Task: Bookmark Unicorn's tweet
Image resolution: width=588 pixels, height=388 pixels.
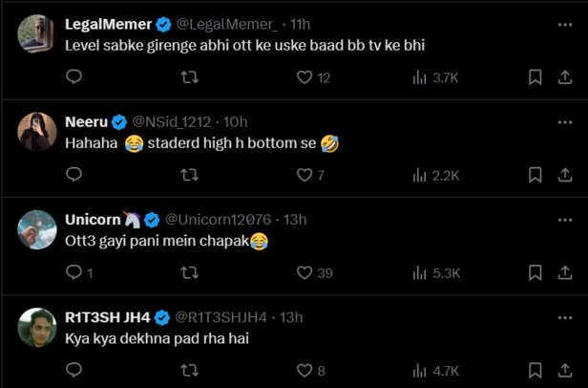Action: pyautogui.click(x=535, y=273)
